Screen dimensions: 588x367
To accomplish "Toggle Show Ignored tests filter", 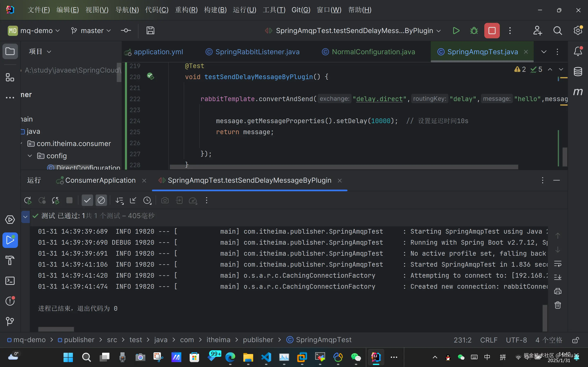I will (101, 200).
